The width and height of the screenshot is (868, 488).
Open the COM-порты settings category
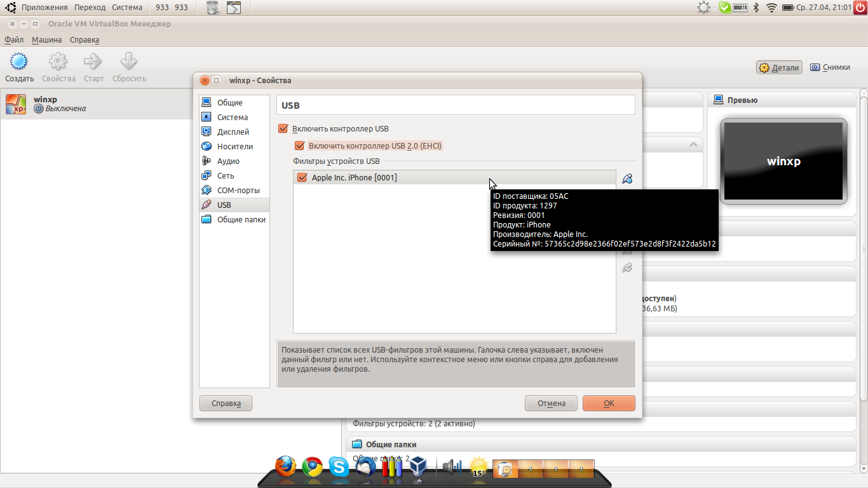click(x=234, y=190)
